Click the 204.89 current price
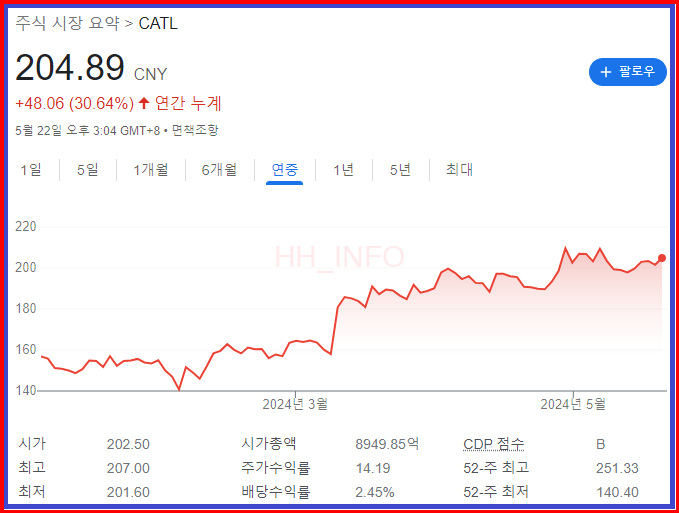The width and height of the screenshot is (679, 513). [x=70, y=68]
